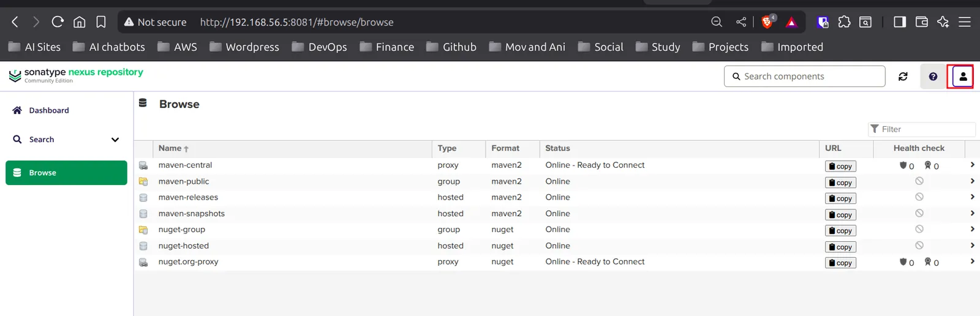Sort by the Format column header

(513, 148)
